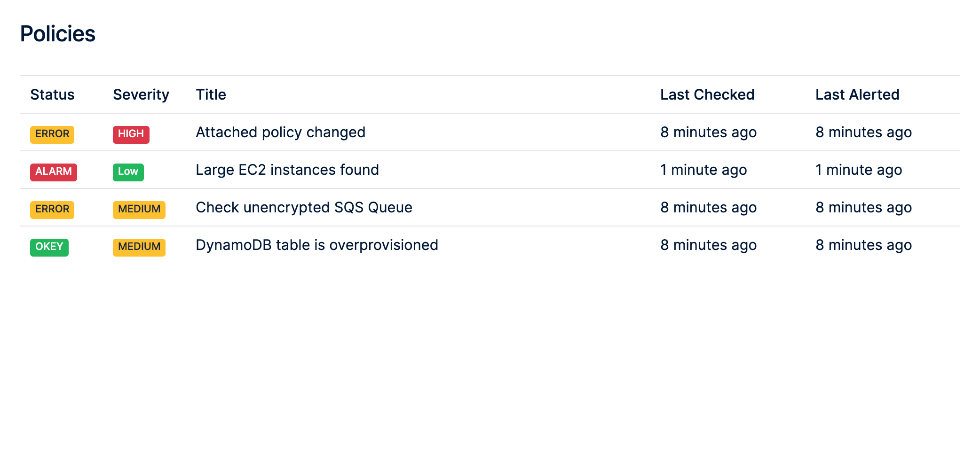Sort by the Status column header
Image resolution: width=980 pixels, height=453 pixels.
click(53, 94)
